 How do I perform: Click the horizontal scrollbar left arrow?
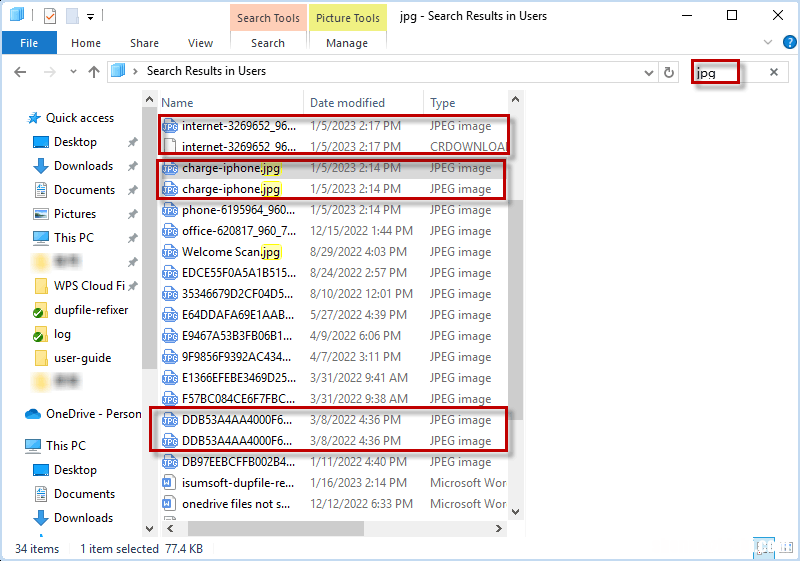coord(170,528)
